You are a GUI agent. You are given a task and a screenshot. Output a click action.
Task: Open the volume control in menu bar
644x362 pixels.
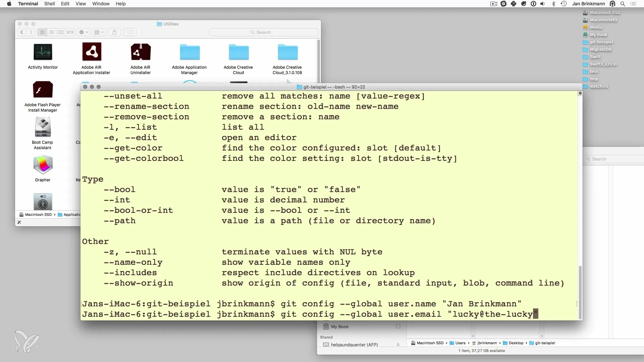click(543, 4)
